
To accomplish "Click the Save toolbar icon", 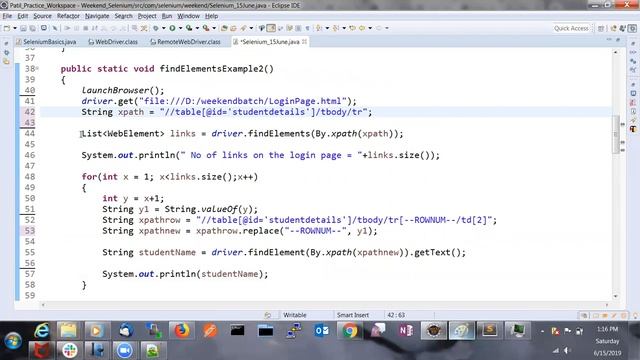I will tap(23, 28).
